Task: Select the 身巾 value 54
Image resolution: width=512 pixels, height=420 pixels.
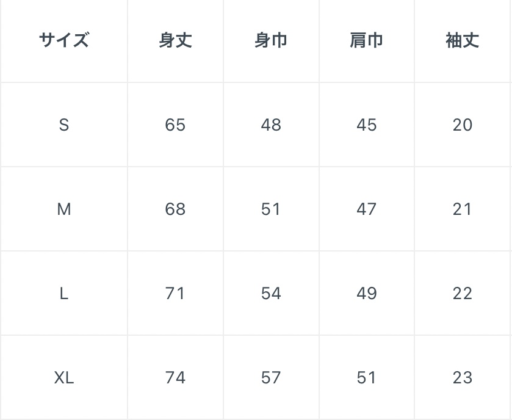Action: pos(271,294)
